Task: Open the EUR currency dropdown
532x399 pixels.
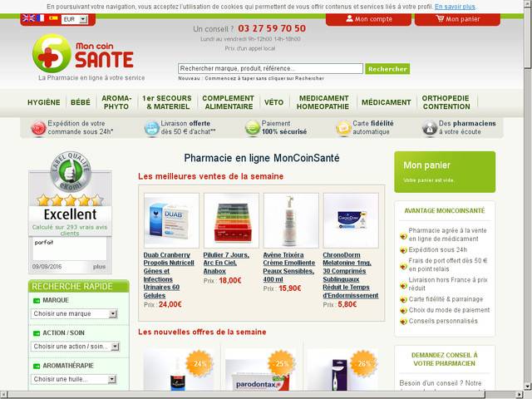Action: click(x=75, y=19)
